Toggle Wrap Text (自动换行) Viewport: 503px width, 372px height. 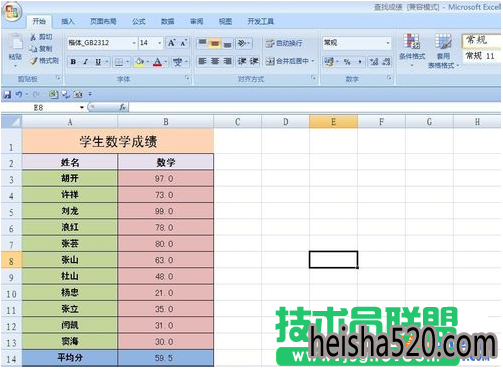pos(284,43)
